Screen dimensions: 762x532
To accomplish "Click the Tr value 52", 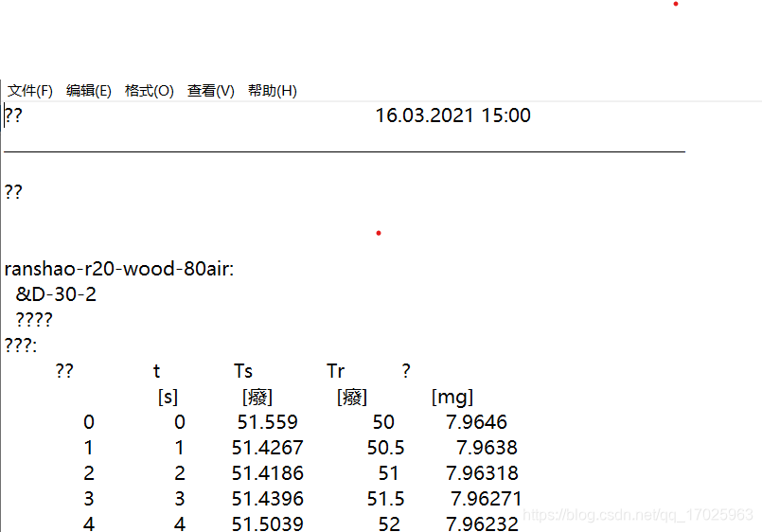I will pos(389,523).
